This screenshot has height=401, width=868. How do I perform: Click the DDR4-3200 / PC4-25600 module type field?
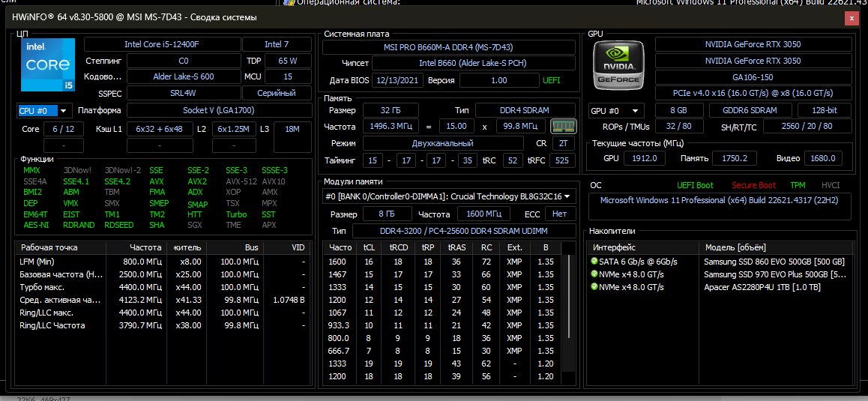point(463,230)
